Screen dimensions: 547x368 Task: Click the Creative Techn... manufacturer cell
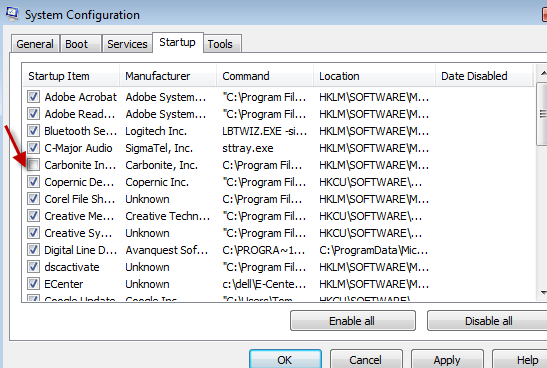point(167,216)
